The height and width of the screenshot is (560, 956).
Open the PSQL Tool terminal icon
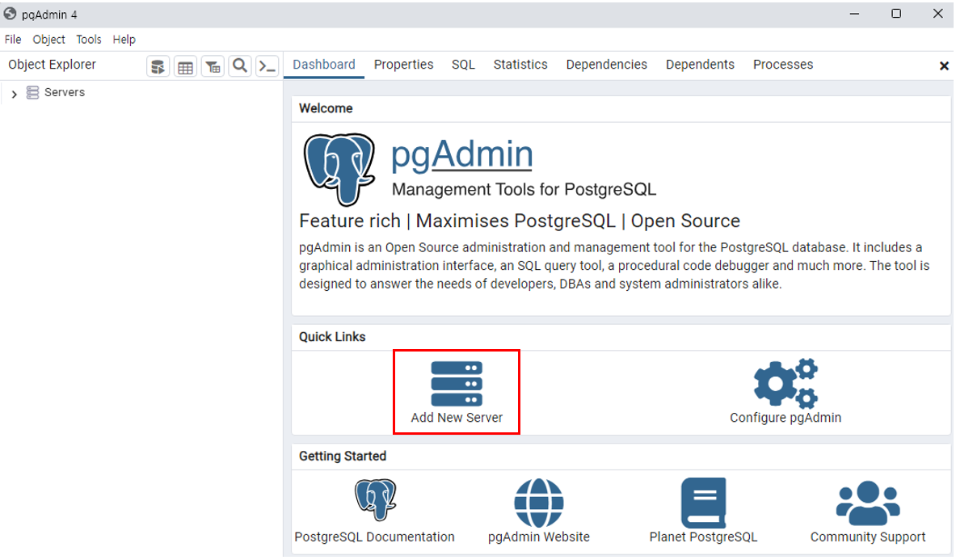pyautogui.click(x=267, y=65)
